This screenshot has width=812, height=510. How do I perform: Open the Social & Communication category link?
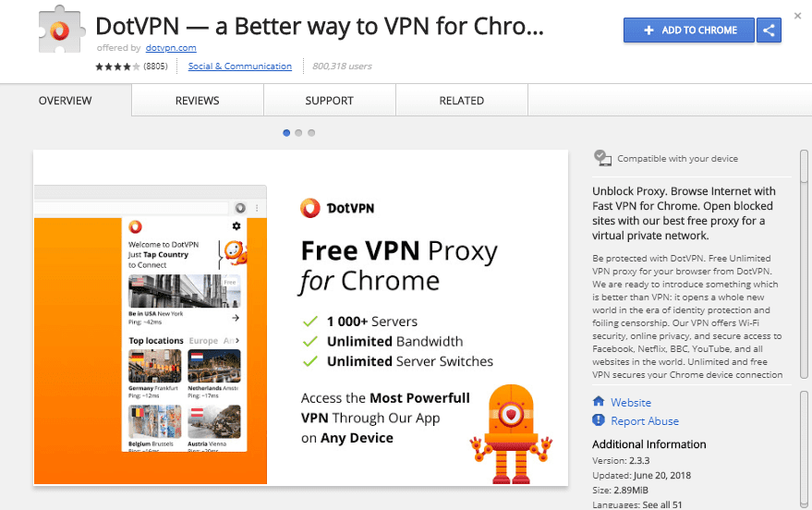[x=240, y=67]
